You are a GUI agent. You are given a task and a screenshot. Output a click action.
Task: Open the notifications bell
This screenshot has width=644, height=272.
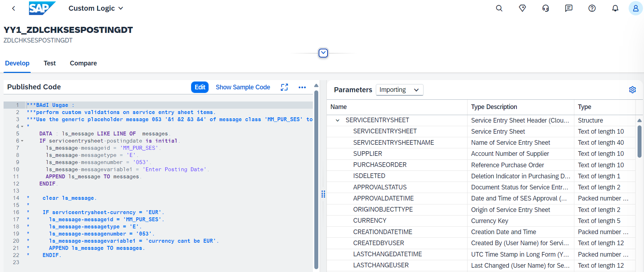(615, 8)
